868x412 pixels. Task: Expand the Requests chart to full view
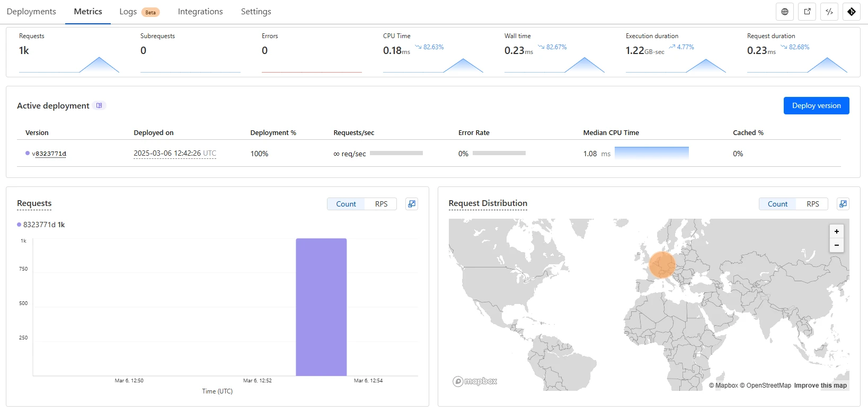(412, 204)
